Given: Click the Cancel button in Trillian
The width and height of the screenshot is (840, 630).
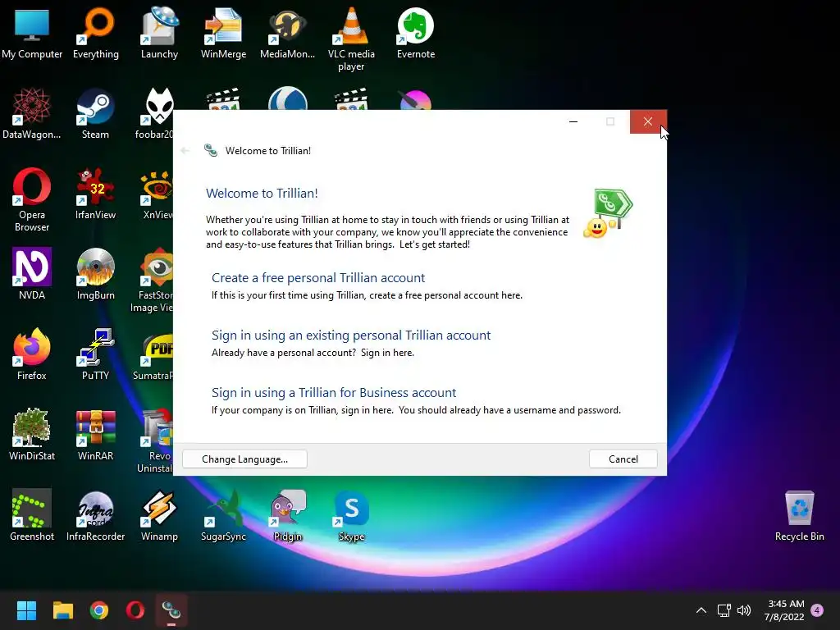Looking at the screenshot, I should coord(623,459).
